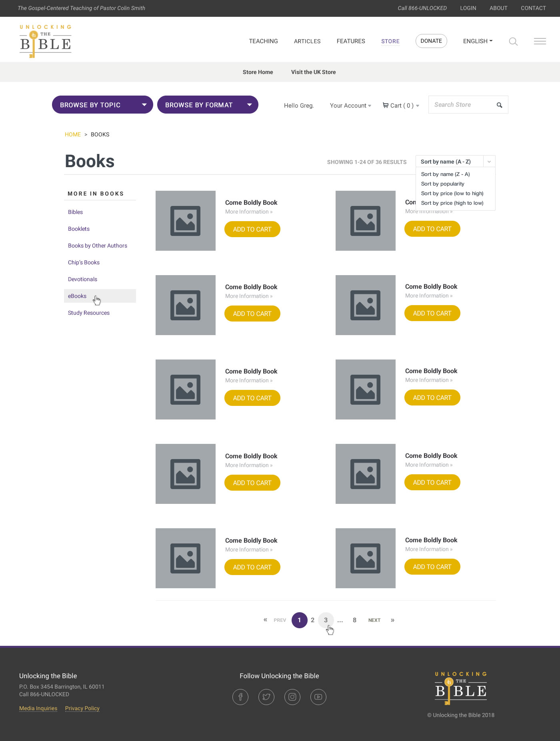Open the Contact link in top bar
The height and width of the screenshot is (741, 560).
pyautogui.click(x=533, y=8)
